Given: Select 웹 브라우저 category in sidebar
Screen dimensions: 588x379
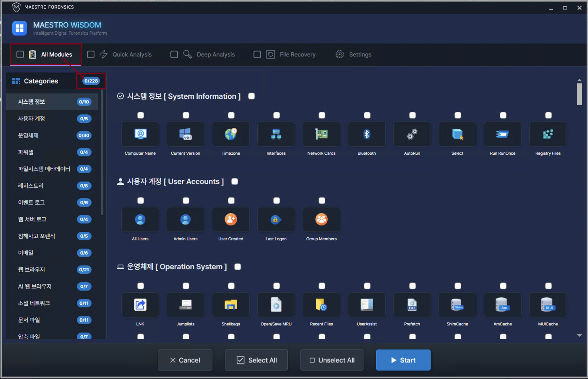Looking at the screenshot, I should [31, 269].
